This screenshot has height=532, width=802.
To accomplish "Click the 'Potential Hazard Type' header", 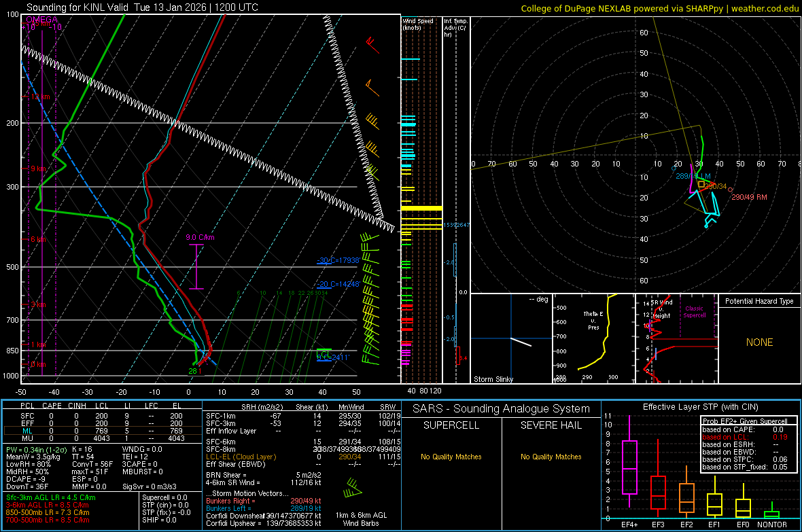I will 759,301.
